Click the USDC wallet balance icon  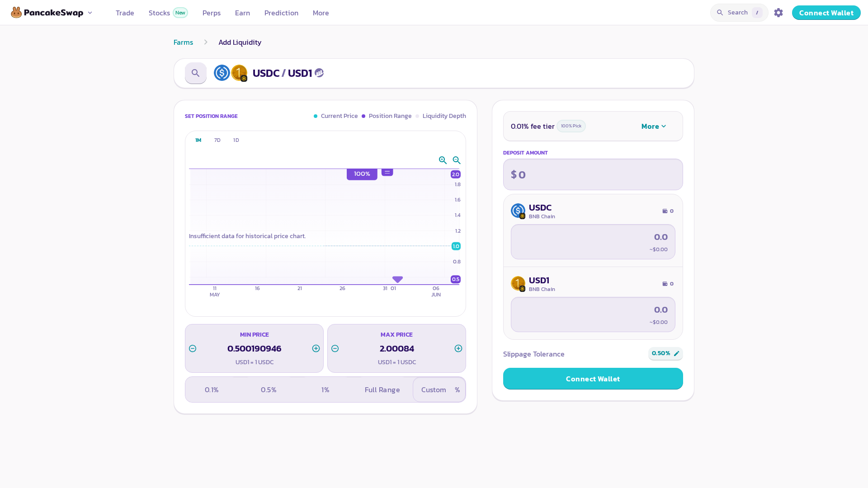click(x=665, y=211)
